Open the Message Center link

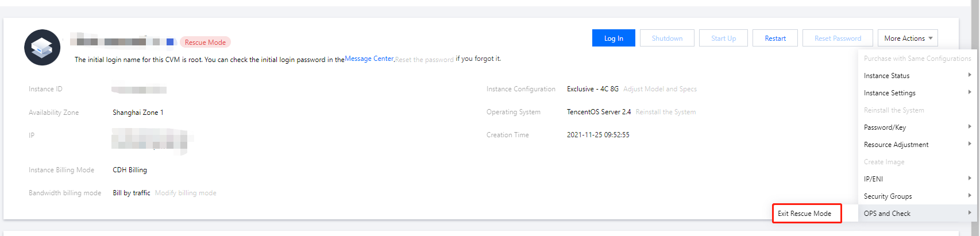(x=369, y=59)
